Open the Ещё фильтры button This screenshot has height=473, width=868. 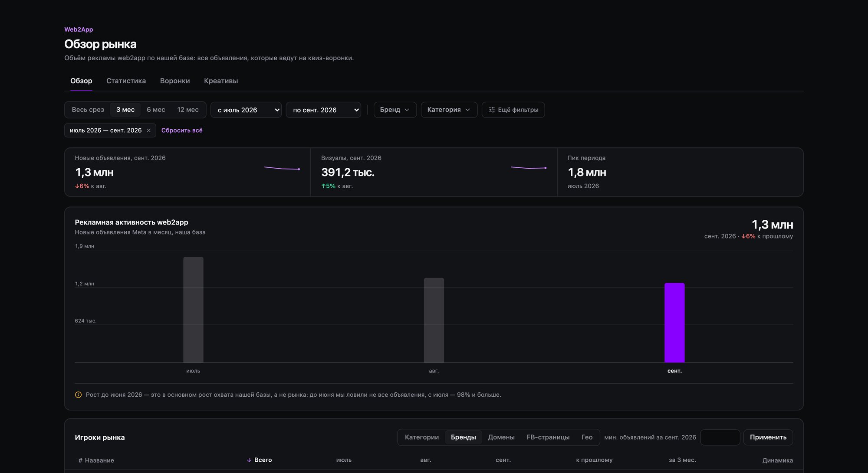[x=513, y=110]
